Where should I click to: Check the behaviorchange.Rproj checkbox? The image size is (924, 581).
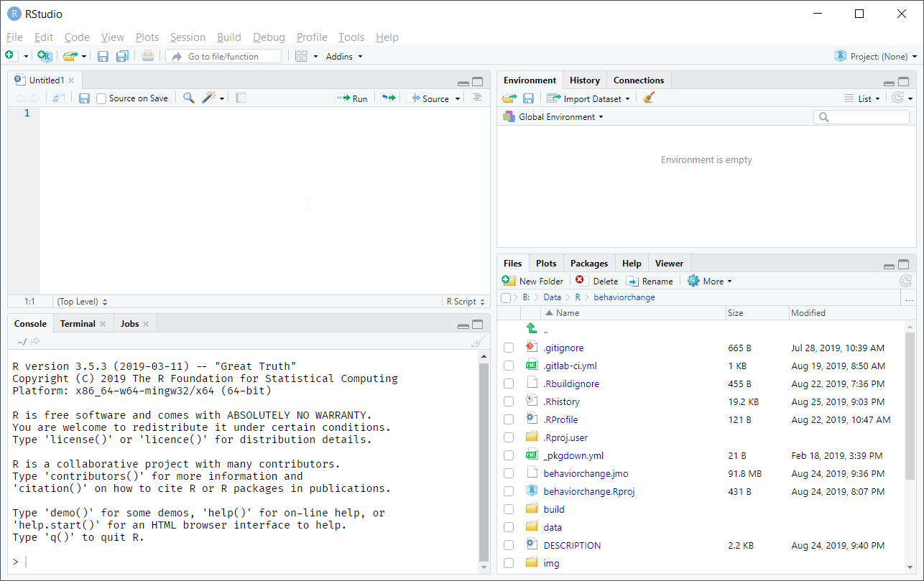pyautogui.click(x=509, y=491)
